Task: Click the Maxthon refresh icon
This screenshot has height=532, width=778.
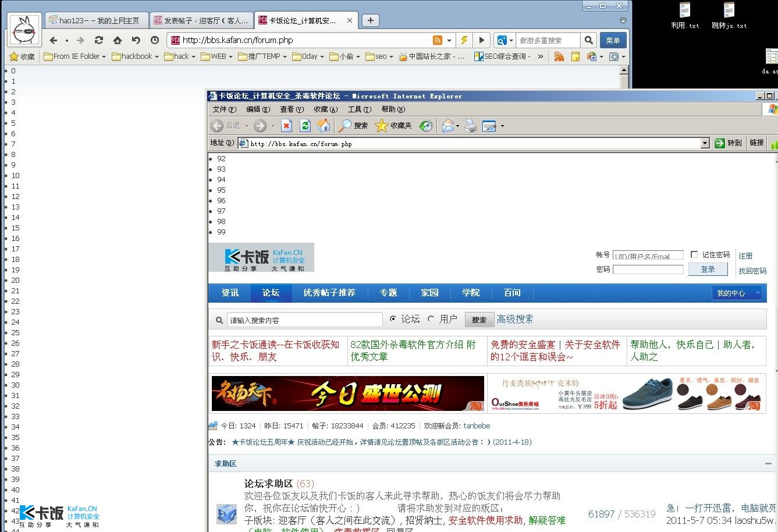Action: 99,40
